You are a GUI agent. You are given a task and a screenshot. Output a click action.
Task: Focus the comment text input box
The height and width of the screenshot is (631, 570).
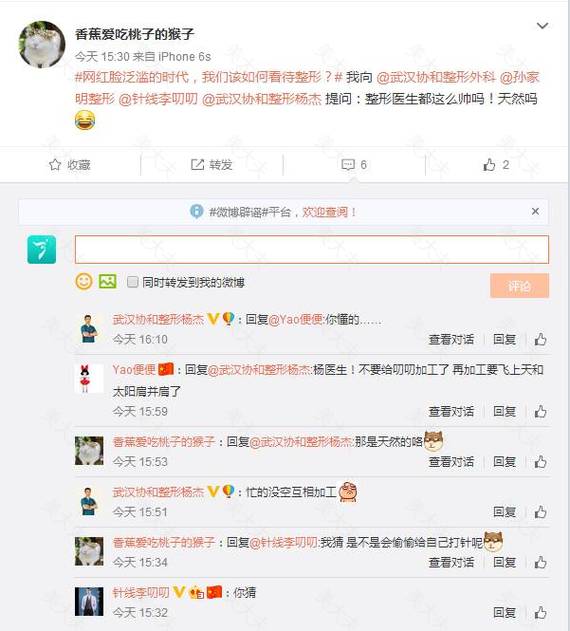coord(312,250)
